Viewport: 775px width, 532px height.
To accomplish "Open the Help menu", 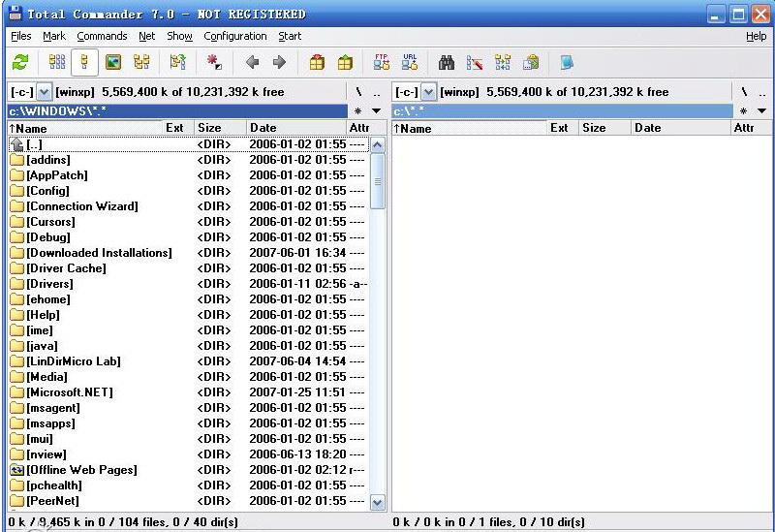I will point(756,36).
